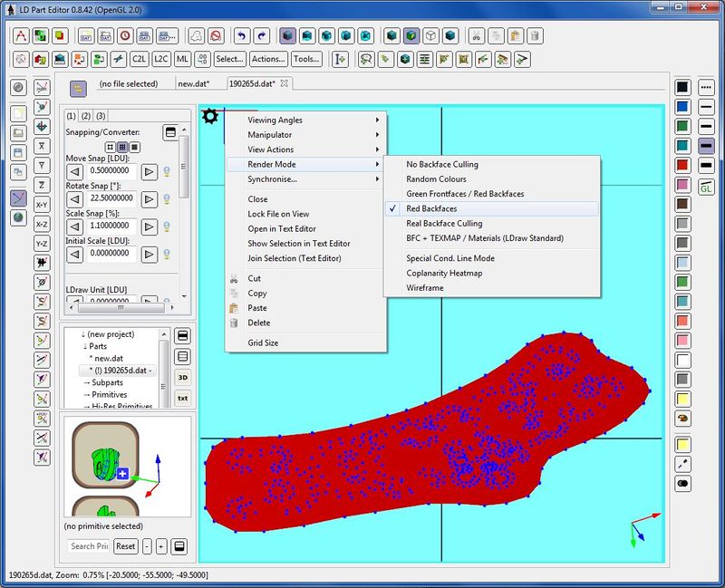Open the Actions... button menu
This screenshot has width=725, height=588.
[x=269, y=59]
